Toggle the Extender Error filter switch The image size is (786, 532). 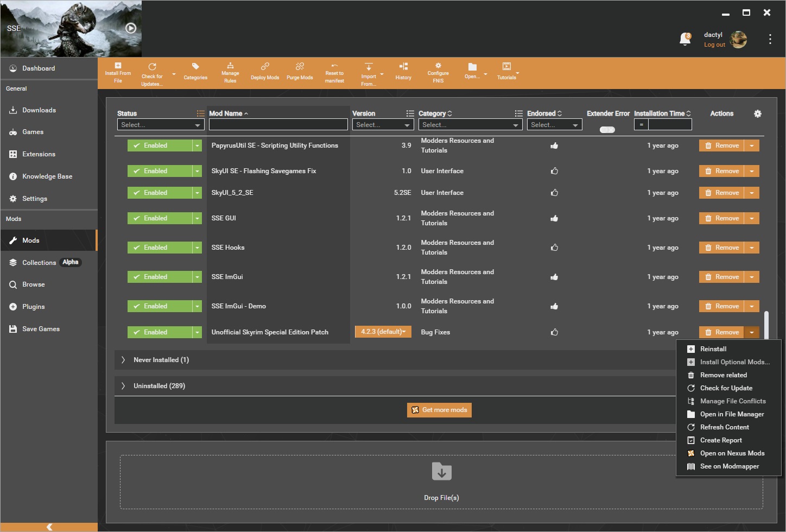[x=606, y=129]
